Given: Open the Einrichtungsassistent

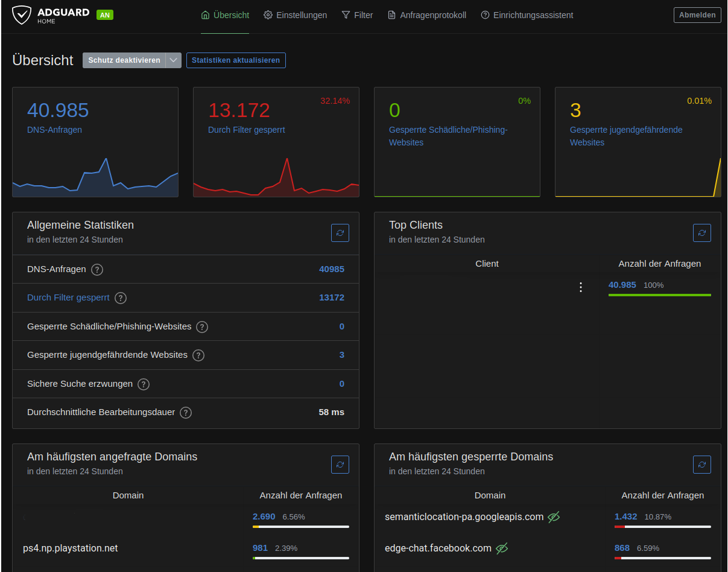Looking at the screenshot, I should (527, 15).
